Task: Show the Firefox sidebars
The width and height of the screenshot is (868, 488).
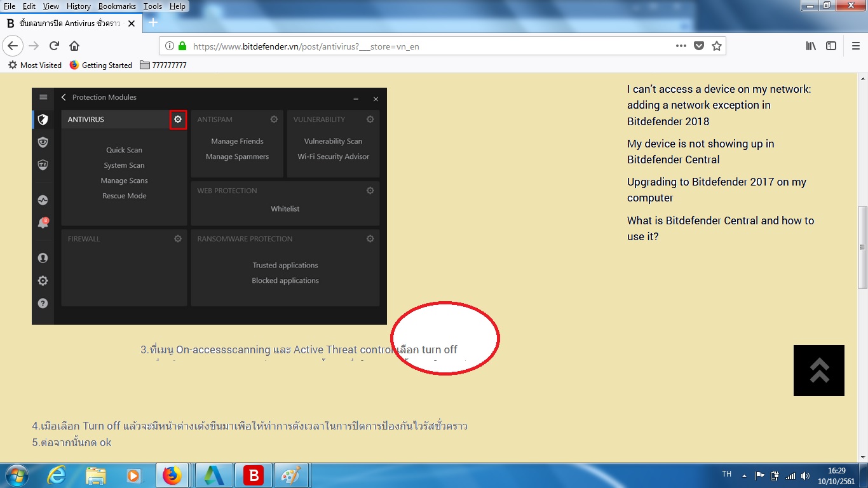Action: [831, 46]
